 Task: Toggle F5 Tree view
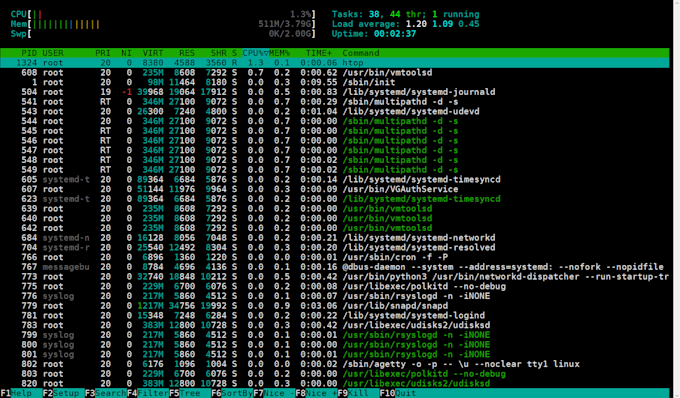tap(190, 393)
